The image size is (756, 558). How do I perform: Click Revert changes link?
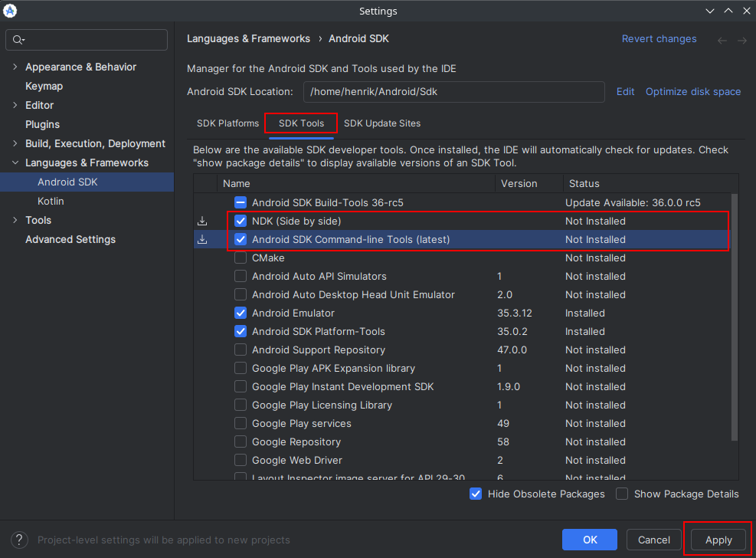coord(659,39)
